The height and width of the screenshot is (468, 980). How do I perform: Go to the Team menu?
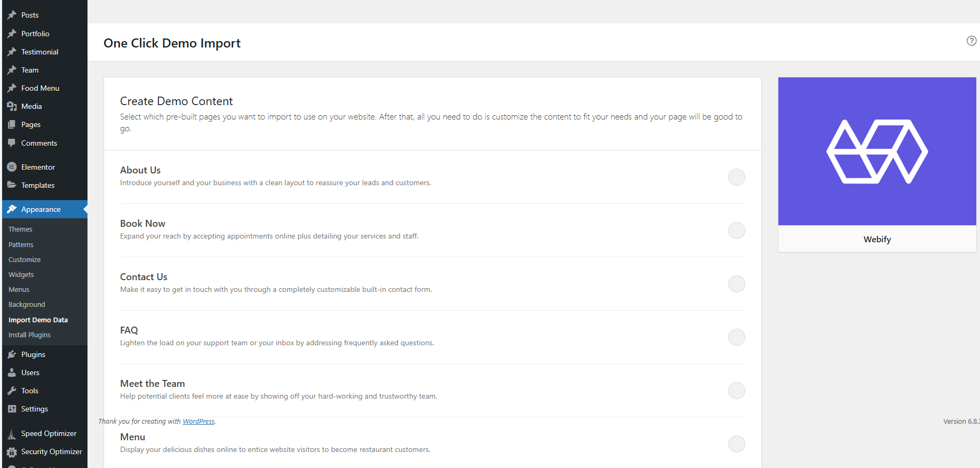pos(45,70)
